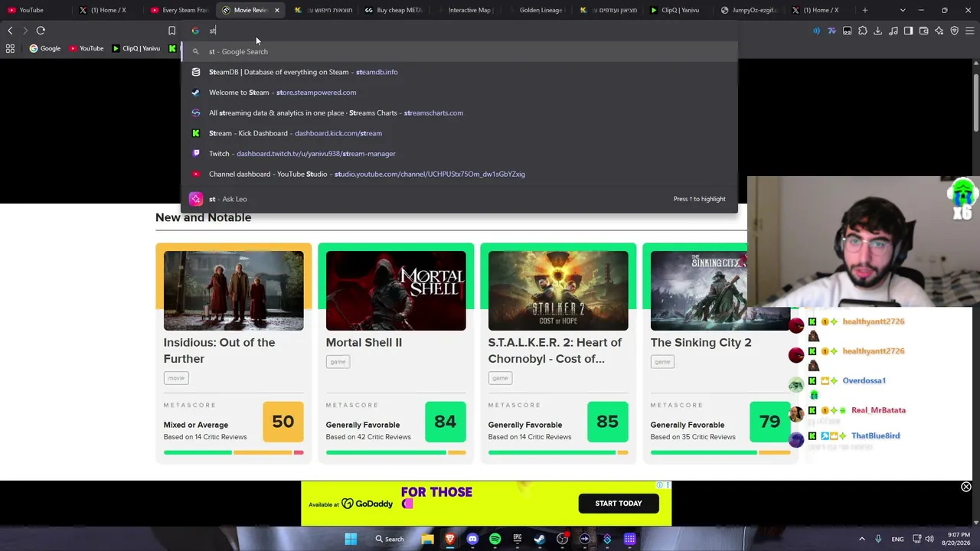Reload the current page
The height and width of the screenshot is (551, 980).
click(x=41, y=31)
